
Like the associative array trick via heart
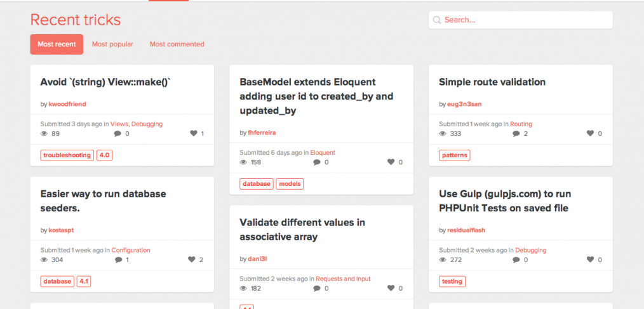(x=391, y=289)
